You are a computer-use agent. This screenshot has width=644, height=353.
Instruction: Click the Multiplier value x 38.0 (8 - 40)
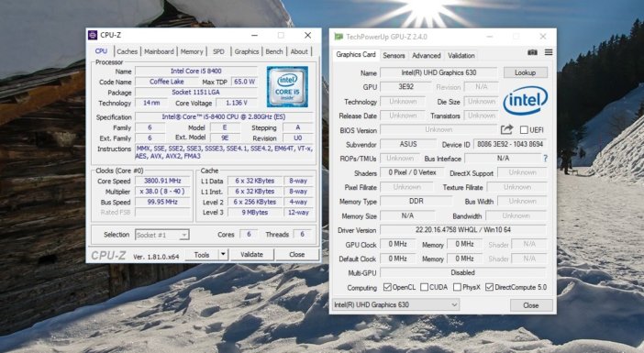click(x=162, y=192)
